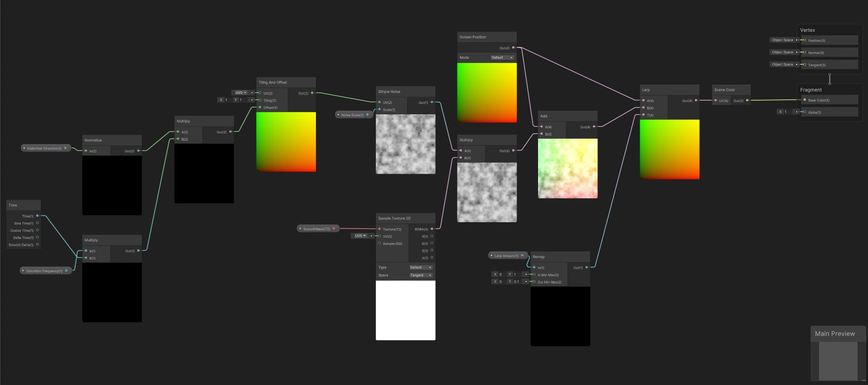The height and width of the screenshot is (385, 868).
Task: Click the Texture(T2) input port
Action: pyautogui.click(x=379, y=229)
